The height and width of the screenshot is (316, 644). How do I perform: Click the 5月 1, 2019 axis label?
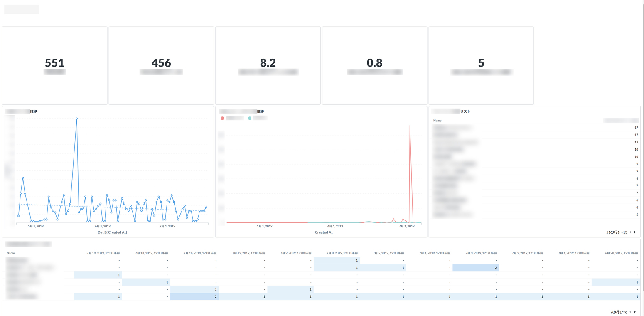(36, 226)
